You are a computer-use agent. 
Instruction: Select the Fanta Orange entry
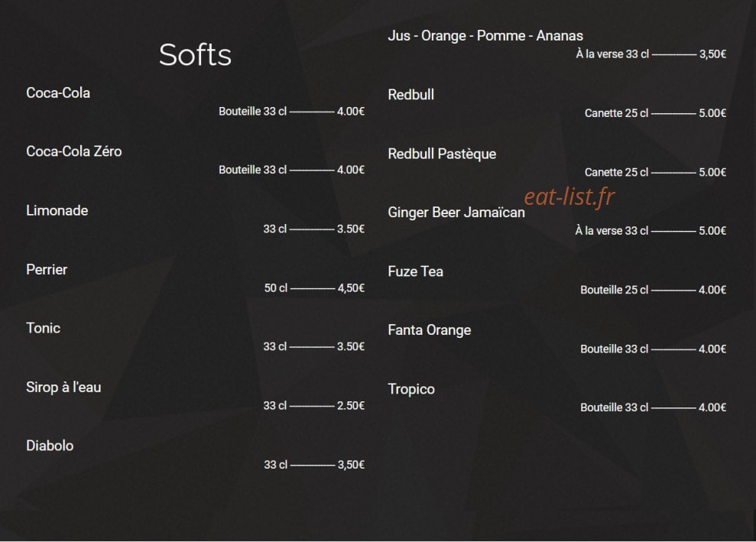tap(429, 330)
